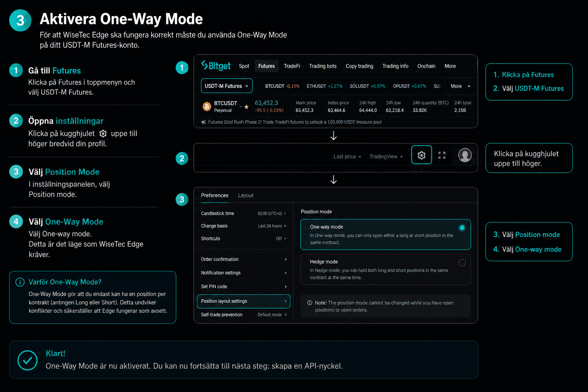
Task: Open settings with the gear icon beside TradingView
Action: click(x=421, y=155)
